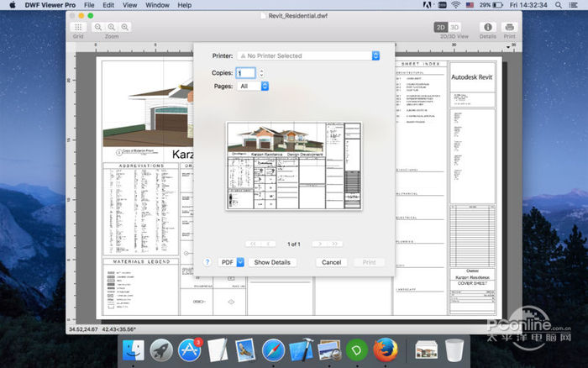
Task: Click the help question mark button
Action: (207, 262)
